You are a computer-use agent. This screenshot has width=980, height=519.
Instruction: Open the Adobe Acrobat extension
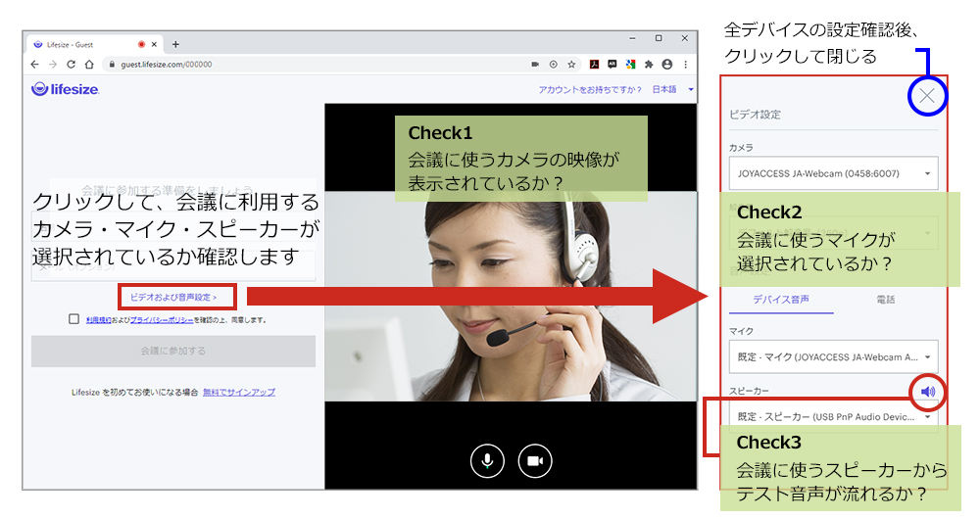coord(595,65)
